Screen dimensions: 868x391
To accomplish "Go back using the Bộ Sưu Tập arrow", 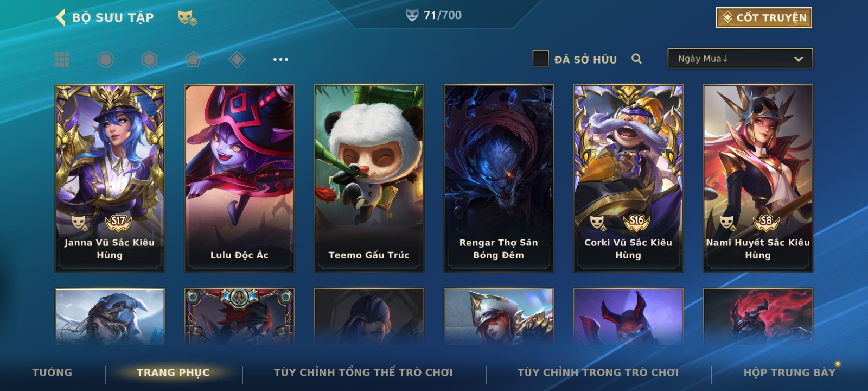I will coord(60,17).
